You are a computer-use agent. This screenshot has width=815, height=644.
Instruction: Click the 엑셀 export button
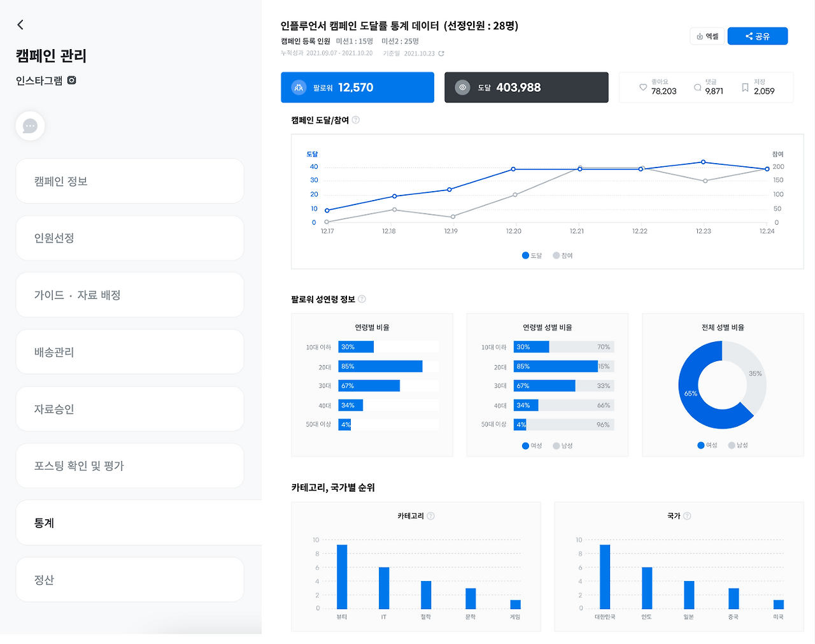(707, 36)
